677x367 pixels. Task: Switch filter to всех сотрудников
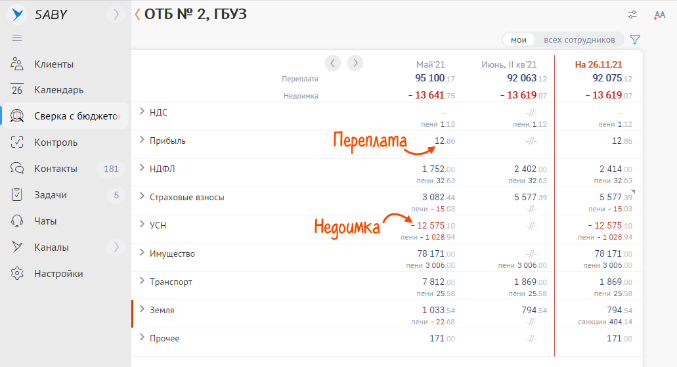[x=579, y=40]
